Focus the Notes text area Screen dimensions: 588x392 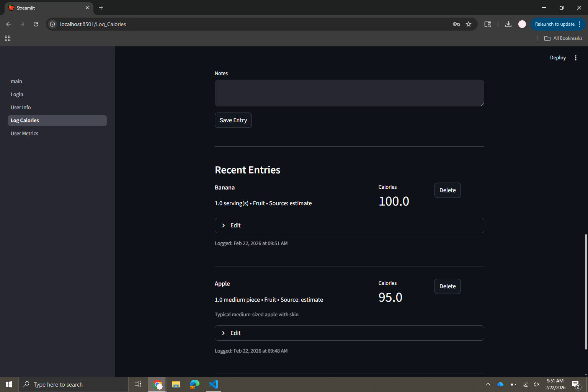(x=349, y=93)
